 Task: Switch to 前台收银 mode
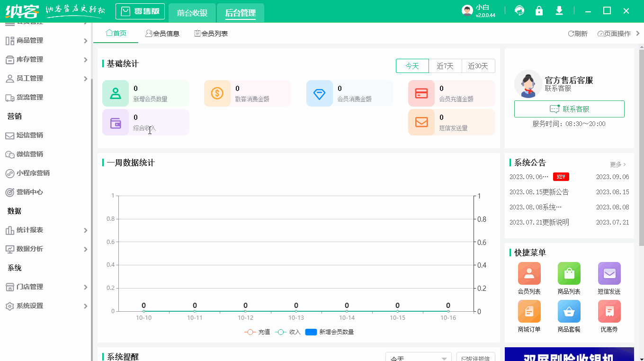[x=192, y=11]
